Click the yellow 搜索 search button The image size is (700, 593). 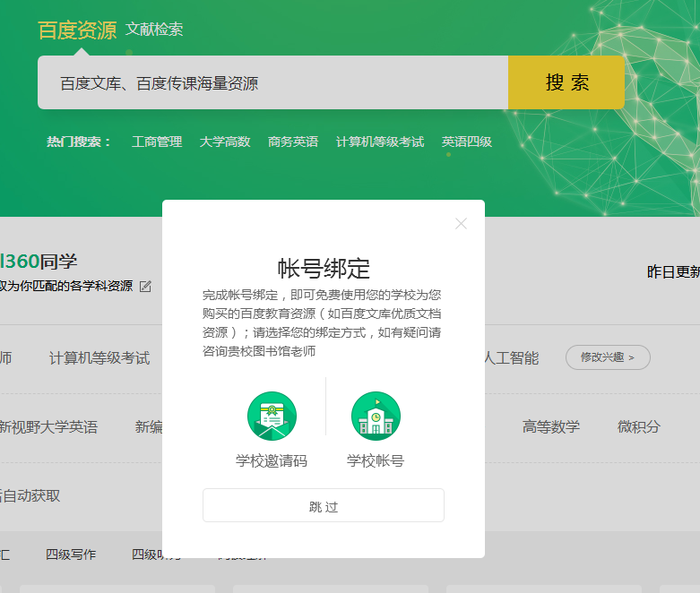[x=566, y=82]
